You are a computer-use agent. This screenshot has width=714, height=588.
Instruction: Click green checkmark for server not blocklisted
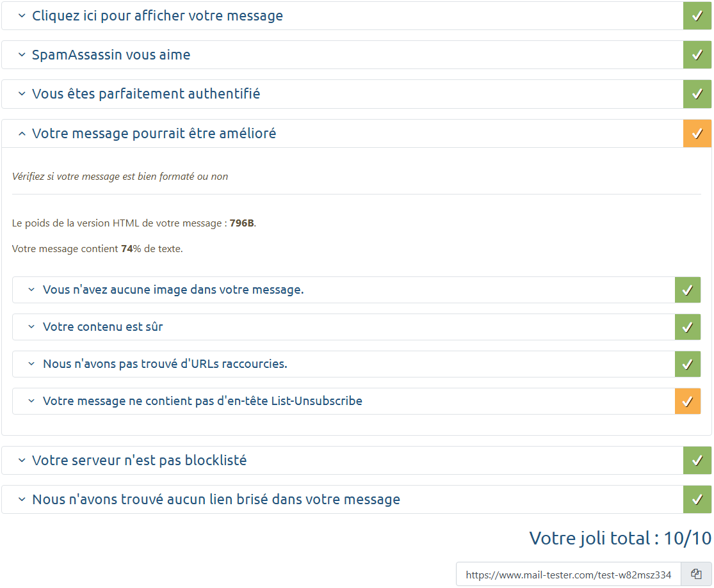pos(697,461)
